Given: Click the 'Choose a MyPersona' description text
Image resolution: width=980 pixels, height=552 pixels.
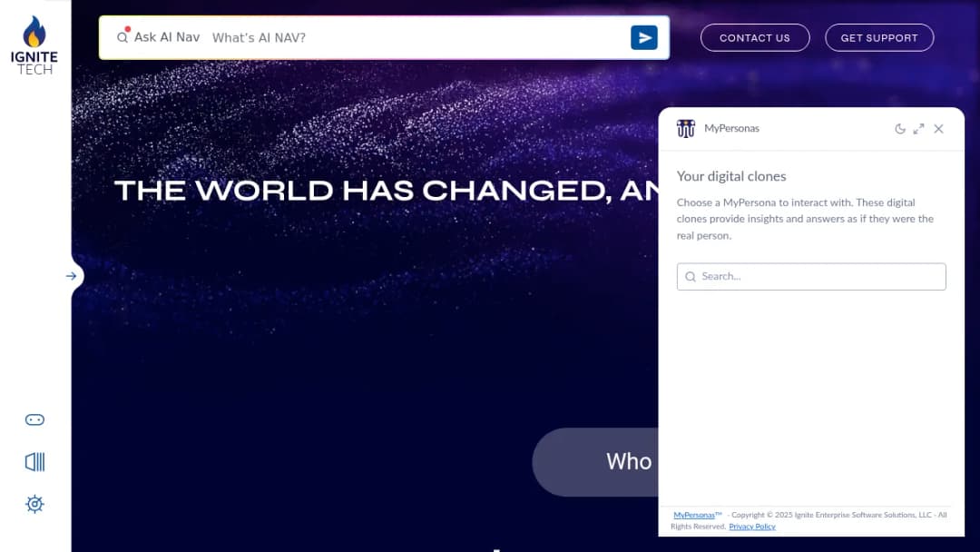Looking at the screenshot, I should 805,219.
